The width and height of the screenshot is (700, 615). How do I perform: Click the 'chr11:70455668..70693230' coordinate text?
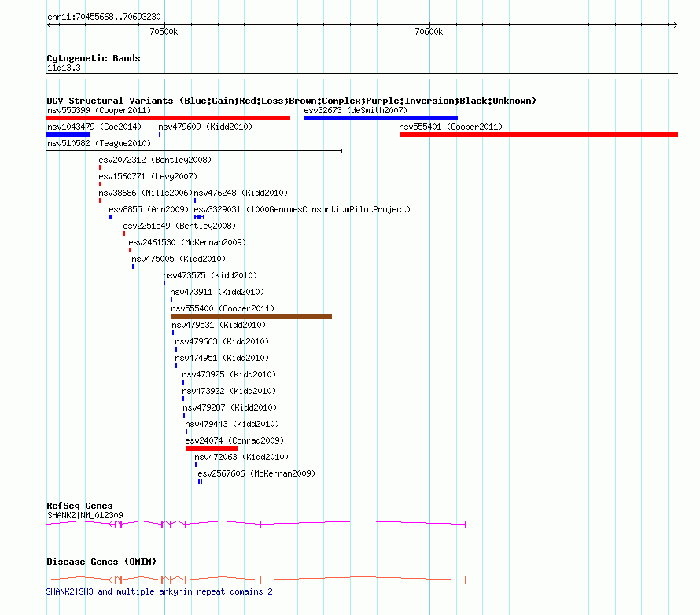click(104, 17)
